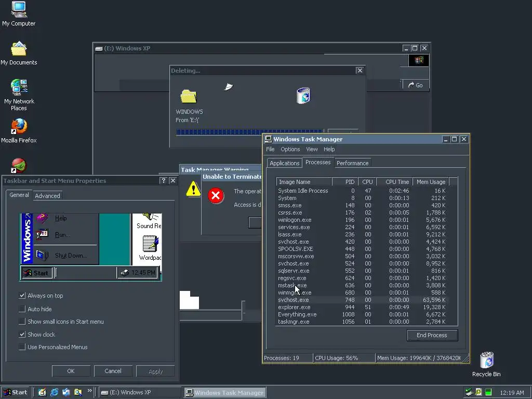This screenshot has width=532, height=399.
Task: Select the System Idle Process row
Action: click(x=362, y=191)
